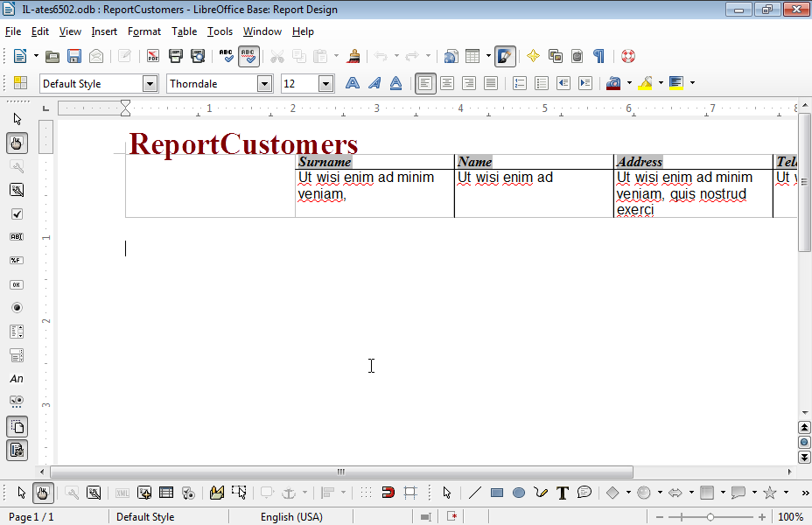The width and height of the screenshot is (812, 525).
Task: Apply Italic formatting
Action: tap(374, 83)
